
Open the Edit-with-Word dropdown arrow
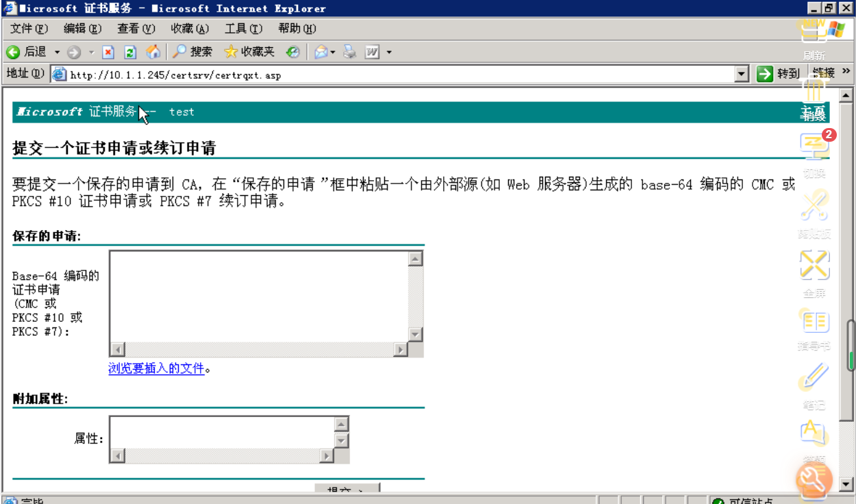coord(389,52)
